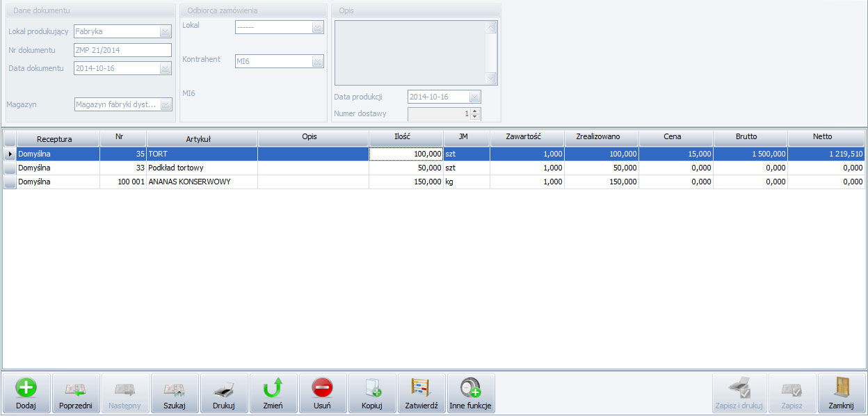Copy the entry using Kopiuj
The height and width of the screenshot is (416, 868).
(372, 394)
